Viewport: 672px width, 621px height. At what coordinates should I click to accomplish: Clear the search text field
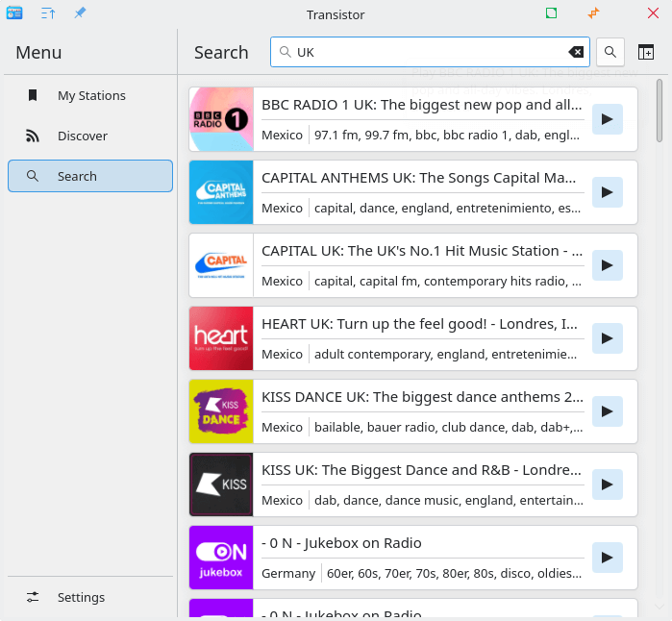[x=575, y=52]
